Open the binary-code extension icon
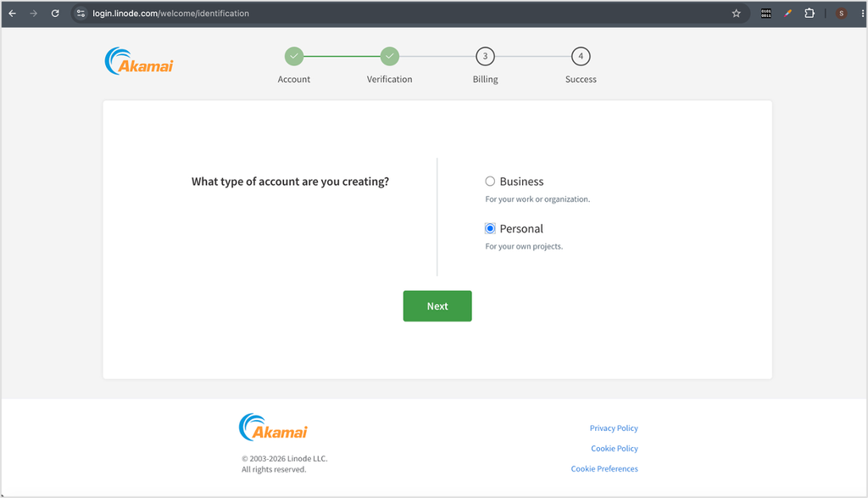The width and height of the screenshot is (868, 498). coord(766,14)
